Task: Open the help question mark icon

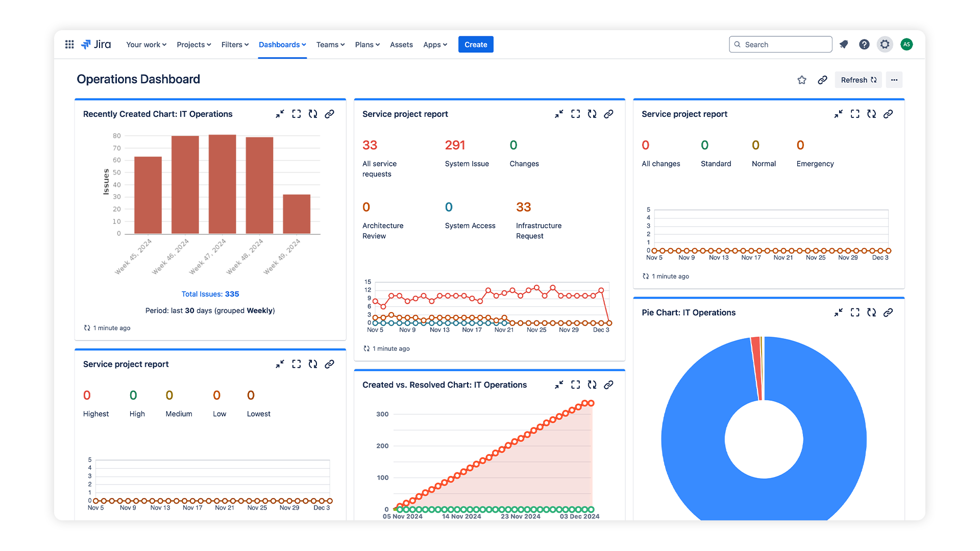Action: coord(864,44)
